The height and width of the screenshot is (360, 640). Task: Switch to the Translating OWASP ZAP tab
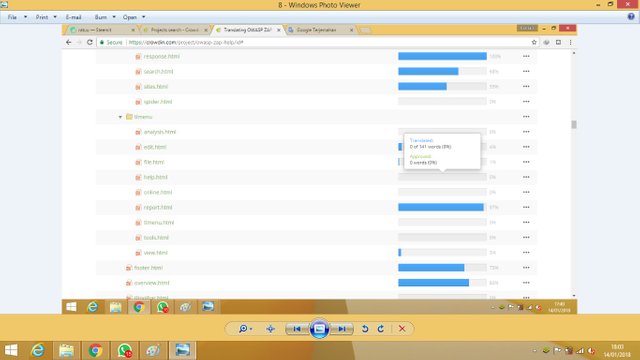click(247, 30)
